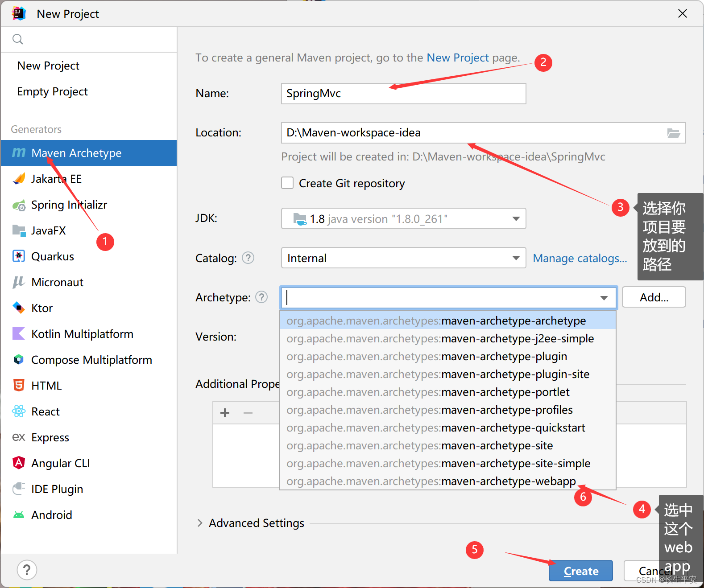Choose maven-archetype-site-simple from the list
The image size is (704, 588).
(447, 463)
